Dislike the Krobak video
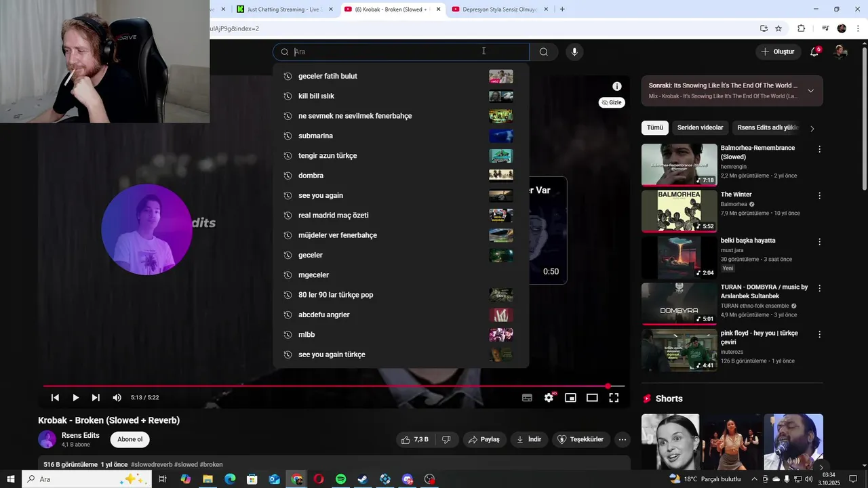868x488 pixels. tap(446, 439)
